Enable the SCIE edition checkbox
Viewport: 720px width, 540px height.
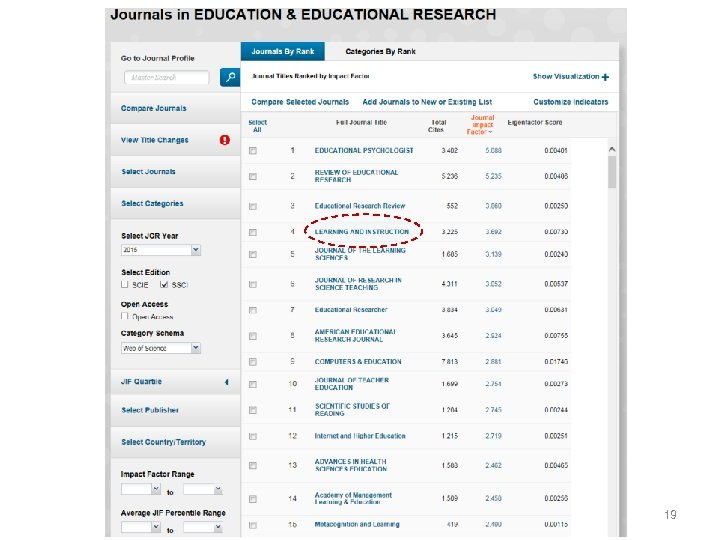click(124, 285)
